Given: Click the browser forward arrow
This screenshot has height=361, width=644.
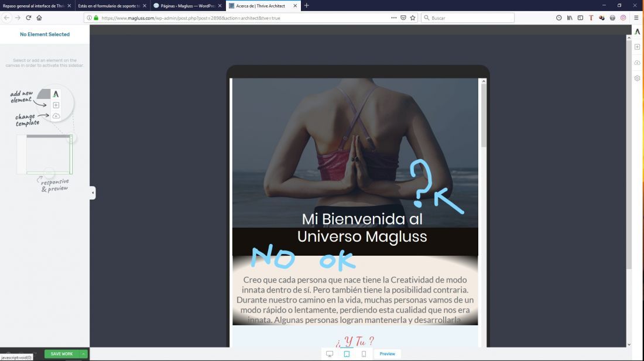Looking at the screenshot, I should [18, 18].
